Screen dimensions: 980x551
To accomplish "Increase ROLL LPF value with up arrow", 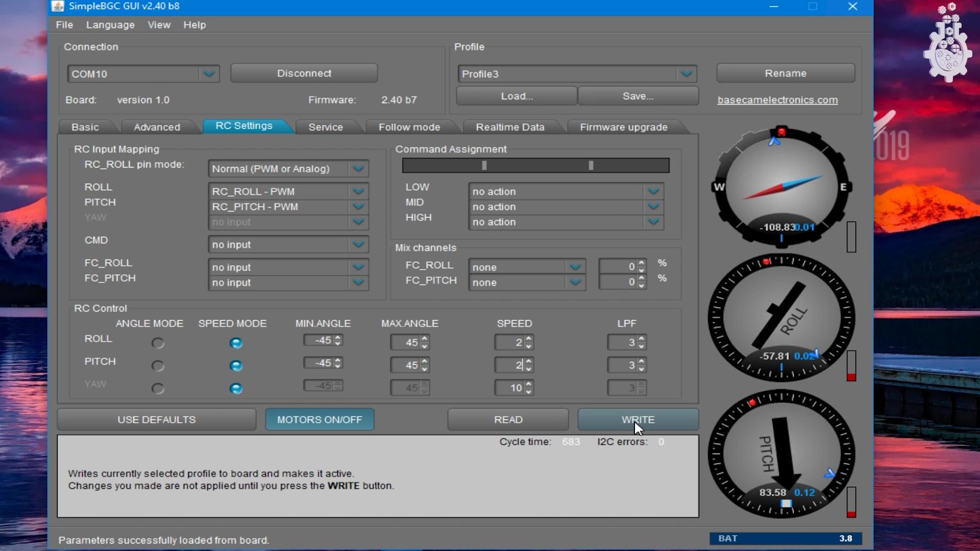I will [642, 339].
